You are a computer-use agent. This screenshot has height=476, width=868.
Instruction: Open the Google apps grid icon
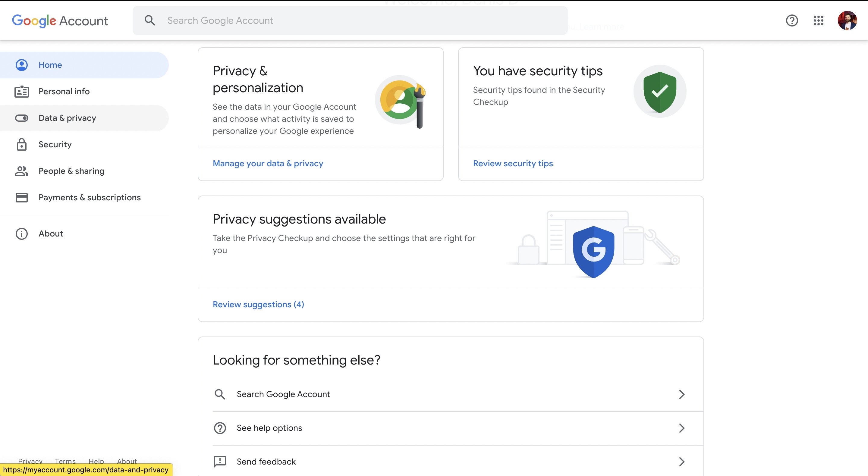click(818, 20)
